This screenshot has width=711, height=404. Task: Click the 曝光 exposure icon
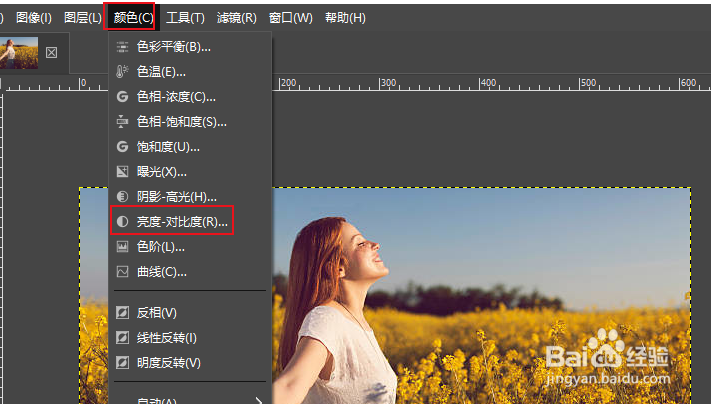coord(122,171)
